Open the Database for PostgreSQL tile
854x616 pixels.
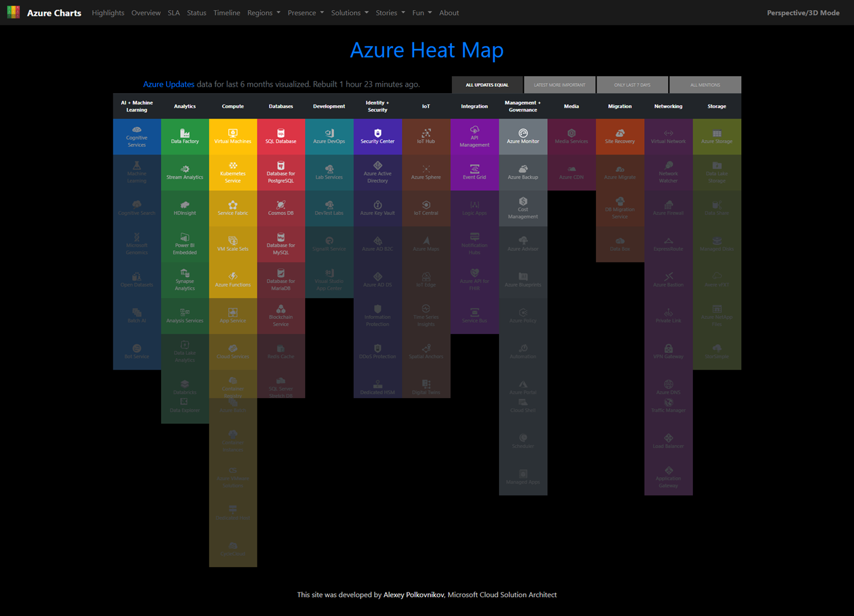click(281, 172)
